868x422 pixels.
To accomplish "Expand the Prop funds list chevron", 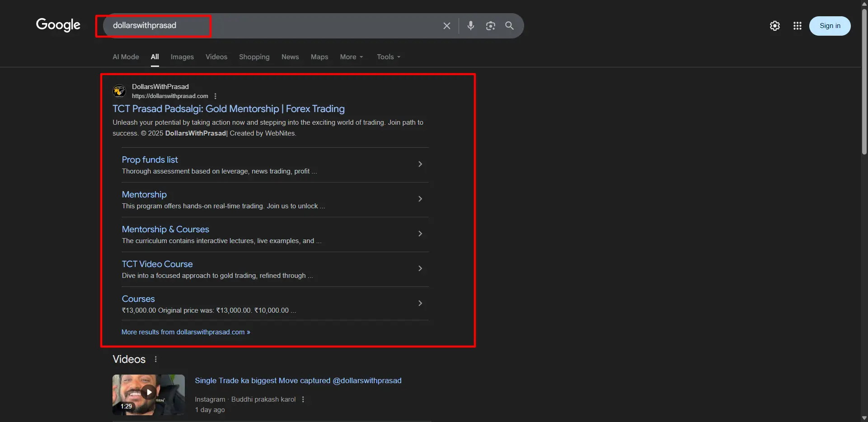I will 420,164.
